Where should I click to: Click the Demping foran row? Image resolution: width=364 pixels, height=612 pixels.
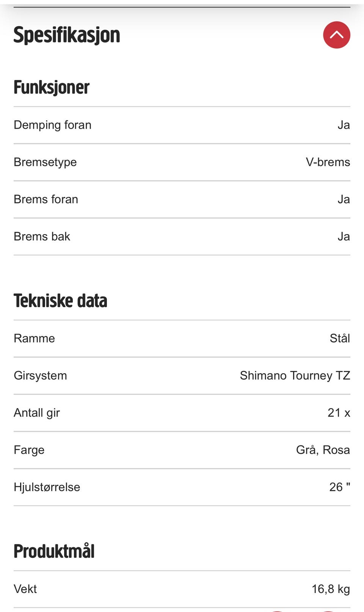182,125
